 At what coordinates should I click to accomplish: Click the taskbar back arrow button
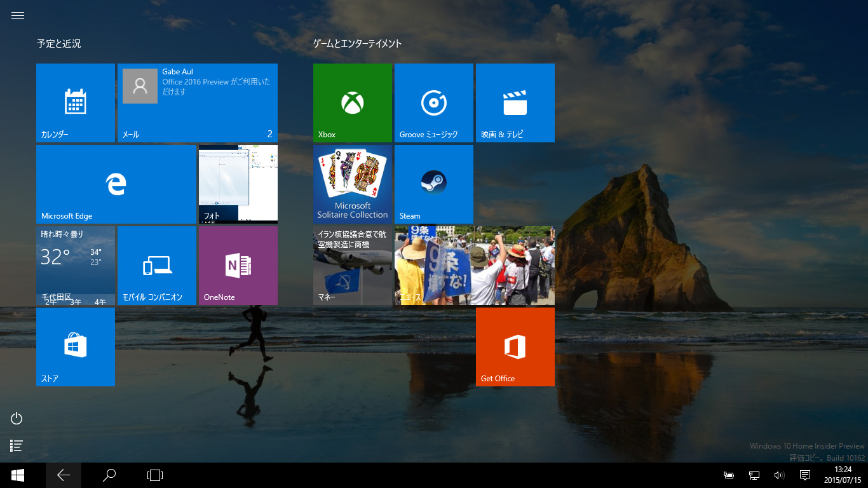[x=64, y=475]
